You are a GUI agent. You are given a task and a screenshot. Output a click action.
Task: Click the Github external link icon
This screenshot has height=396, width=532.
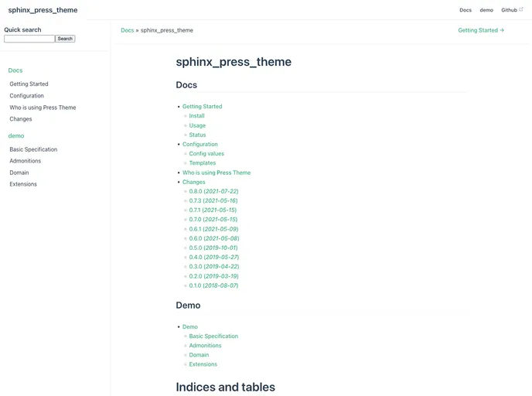[521, 9]
